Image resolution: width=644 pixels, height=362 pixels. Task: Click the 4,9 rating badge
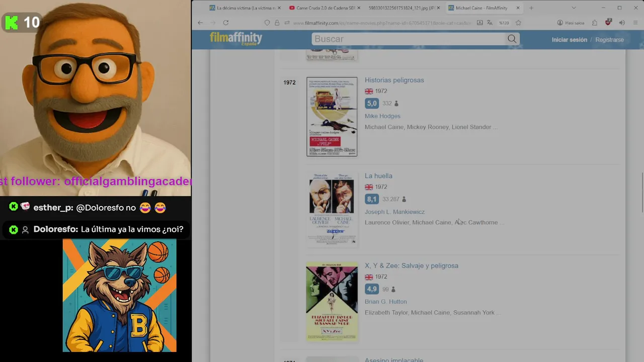[371, 289]
